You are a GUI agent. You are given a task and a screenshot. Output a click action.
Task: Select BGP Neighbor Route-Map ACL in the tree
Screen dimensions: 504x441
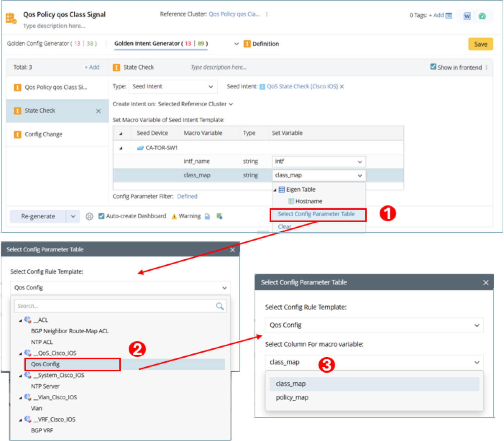70,331
